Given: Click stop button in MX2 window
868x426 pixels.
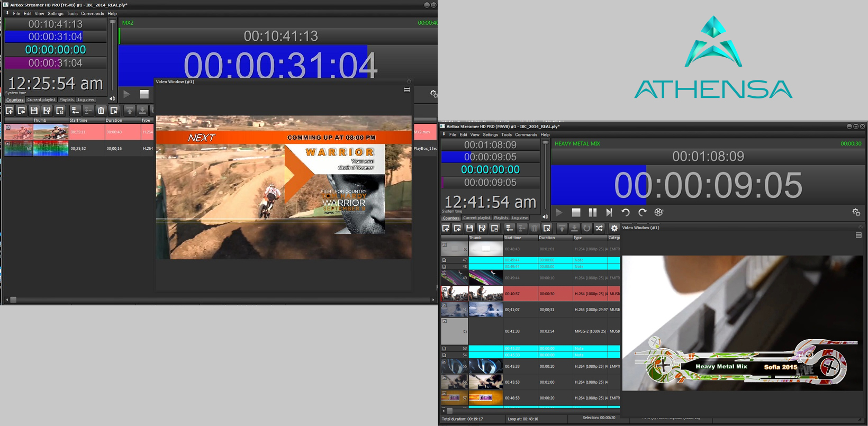Looking at the screenshot, I should pos(144,94).
